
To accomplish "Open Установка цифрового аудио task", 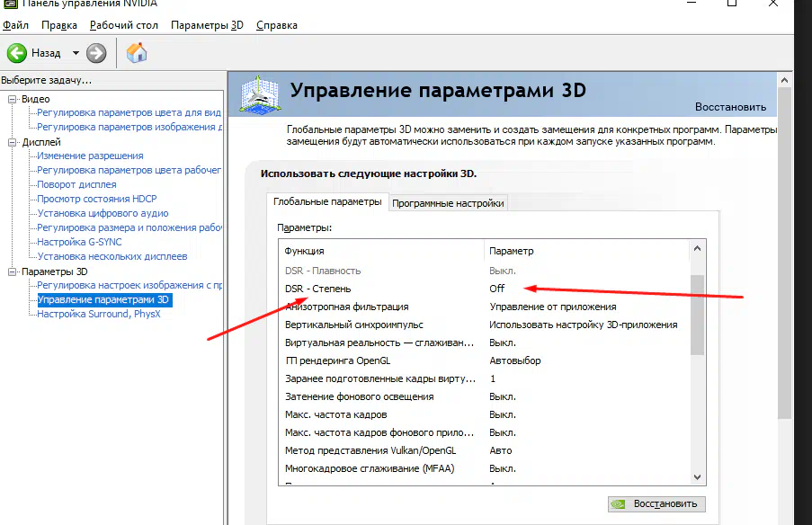I will click(103, 213).
